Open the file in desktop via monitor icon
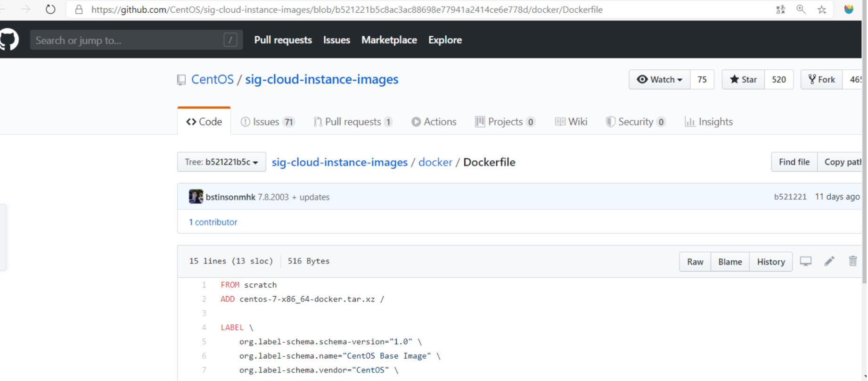868x381 pixels. click(806, 261)
